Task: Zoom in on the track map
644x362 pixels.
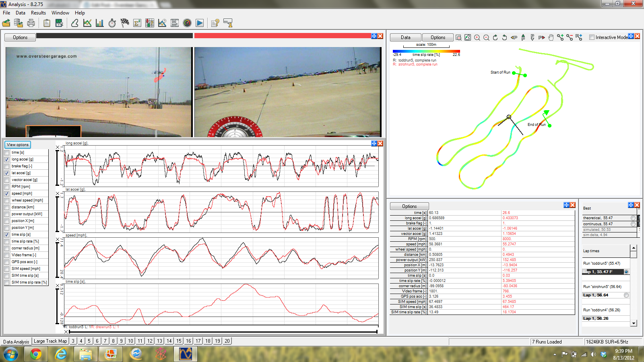Action: point(477,37)
